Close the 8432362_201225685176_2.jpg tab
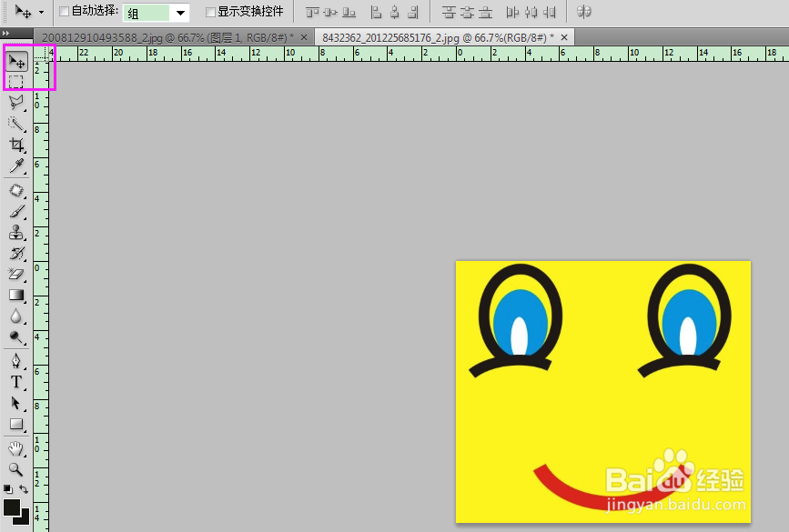The width and height of the screenshot is (789, 532). pyautogui.click(x=564, y=36)
